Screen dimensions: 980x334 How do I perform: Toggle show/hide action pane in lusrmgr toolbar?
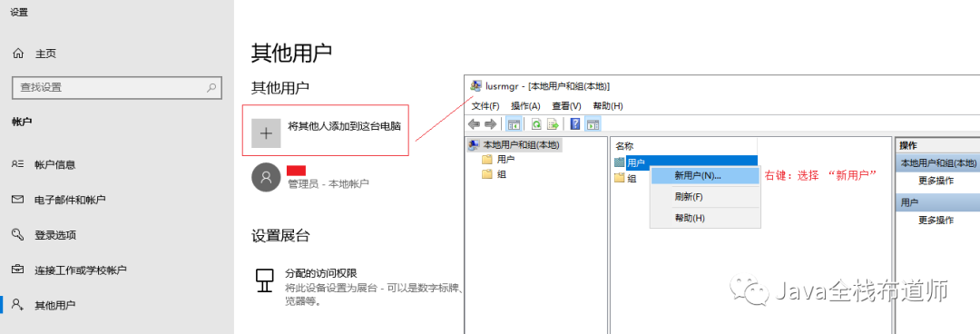(593, 123)
